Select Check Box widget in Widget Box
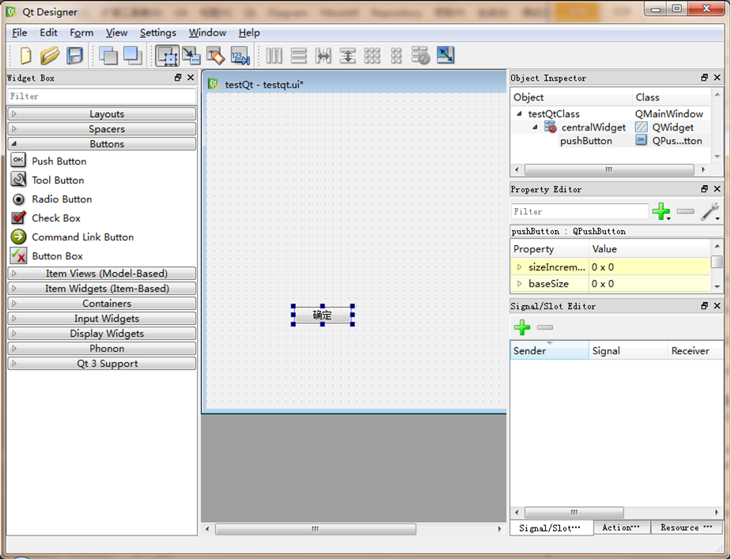 pos(55,218)
